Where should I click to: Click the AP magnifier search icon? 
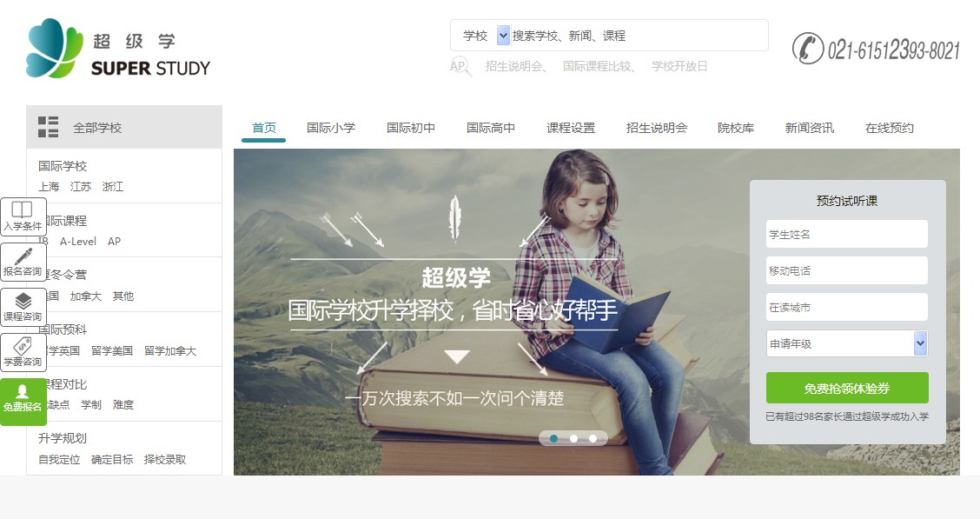(460, 66)
